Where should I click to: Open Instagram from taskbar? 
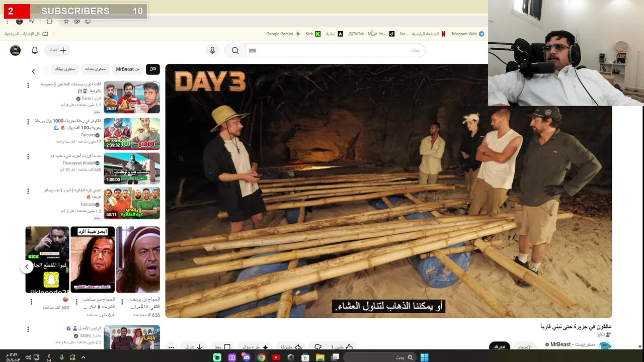tap(232, 357)
